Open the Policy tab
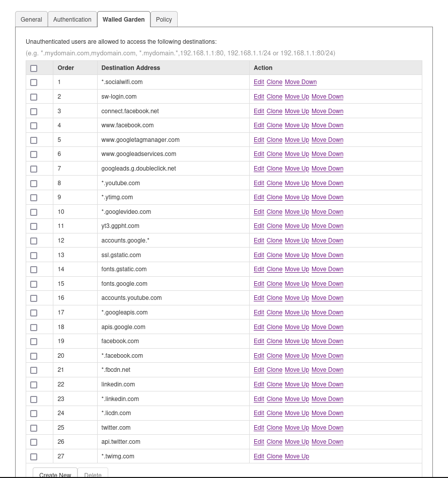This screenshot has height=478, width=448. (164, 20)
